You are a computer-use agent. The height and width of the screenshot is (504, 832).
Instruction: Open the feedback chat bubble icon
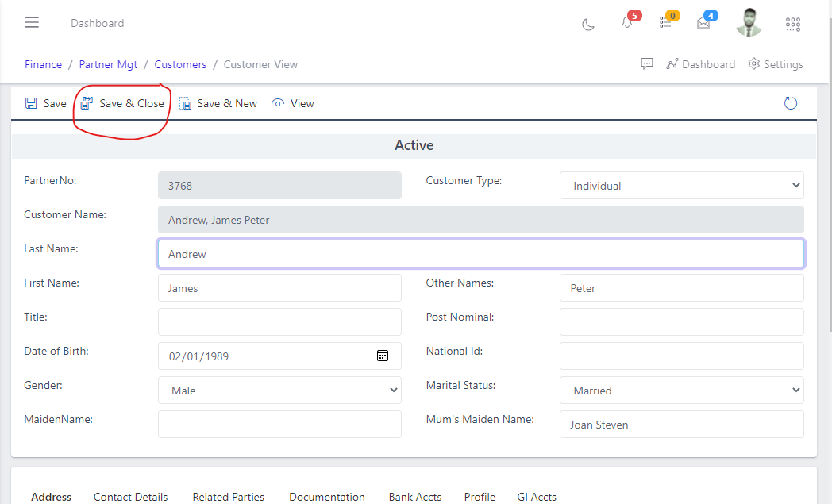tap(646, 63)
